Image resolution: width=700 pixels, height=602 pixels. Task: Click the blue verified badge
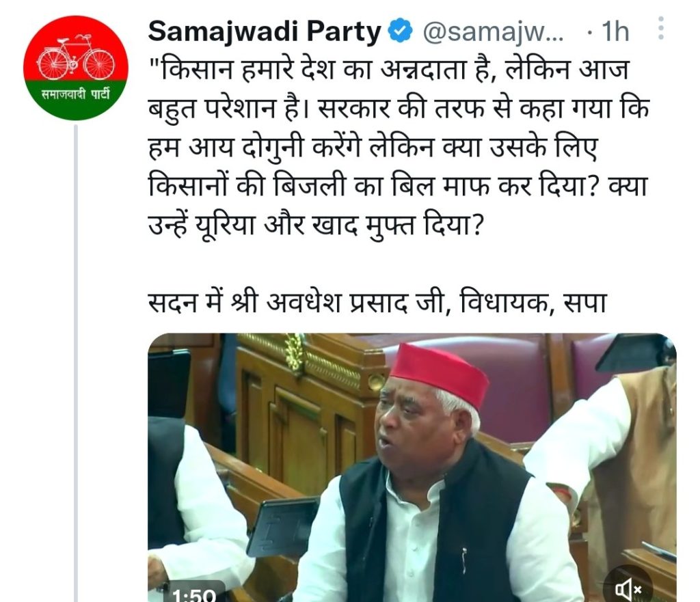click(x=400, y=31)
